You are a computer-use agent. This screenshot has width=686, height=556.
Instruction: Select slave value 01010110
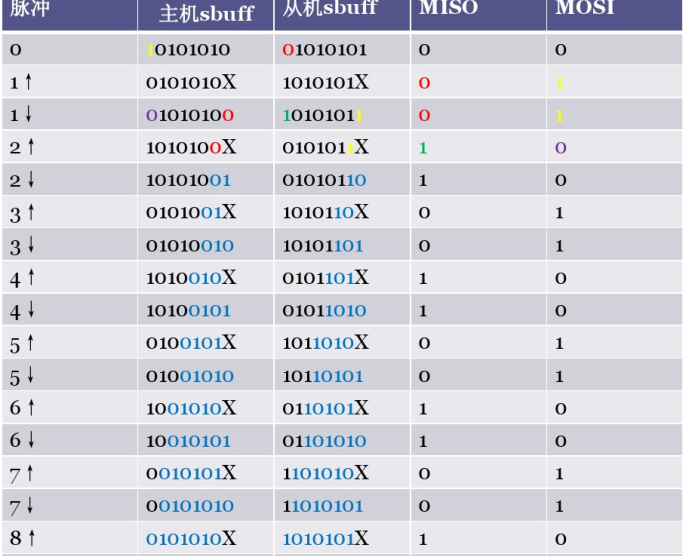[324, 180]
